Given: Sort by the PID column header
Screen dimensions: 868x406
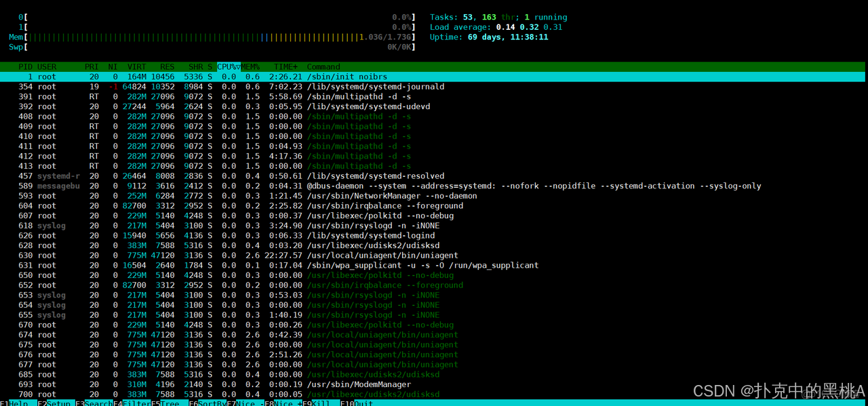Looking at the screenshot, I should coord(26,66).
